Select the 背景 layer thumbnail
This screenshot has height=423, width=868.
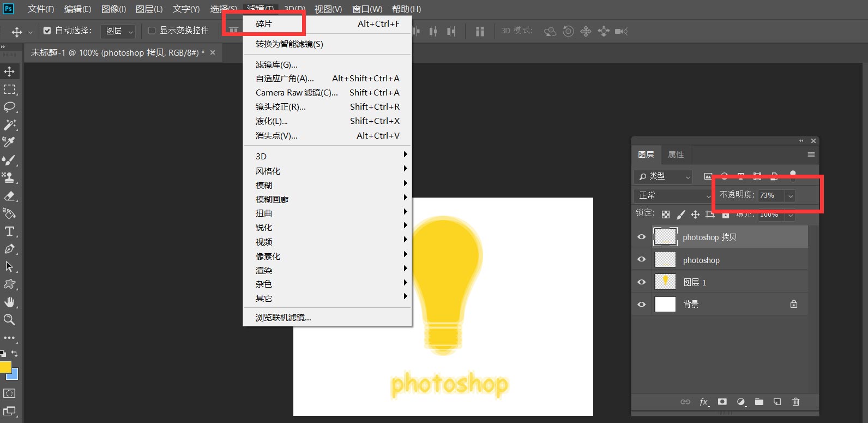[x=665, y=304]
